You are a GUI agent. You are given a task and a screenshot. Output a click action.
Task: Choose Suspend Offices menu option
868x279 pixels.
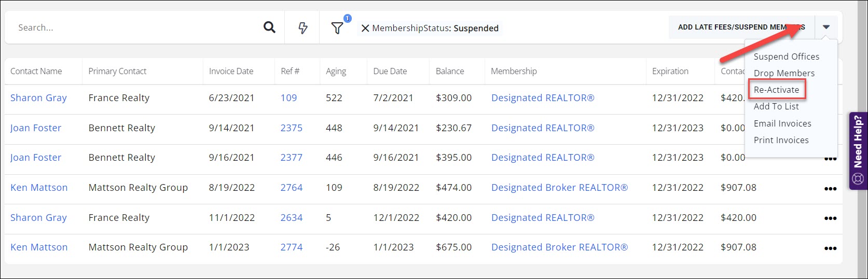(x=786, y=57)
